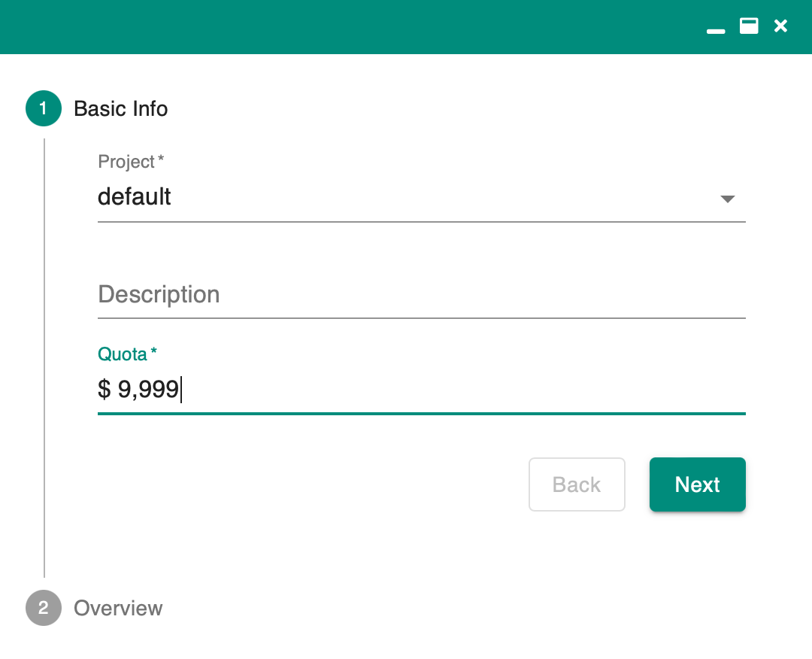
Task: Select the Project field showing default
Action: pyautogui.click(x=422, y=197)
